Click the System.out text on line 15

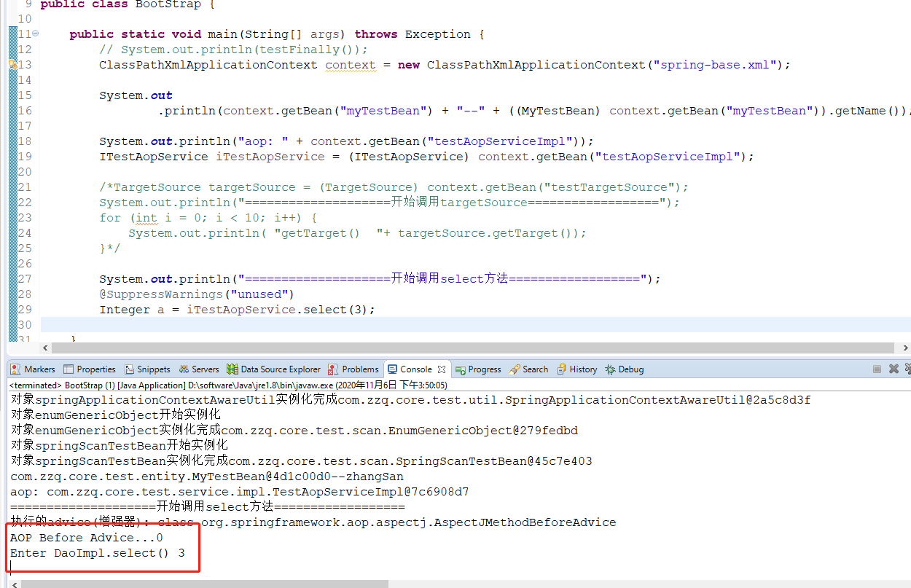[136, 95]
